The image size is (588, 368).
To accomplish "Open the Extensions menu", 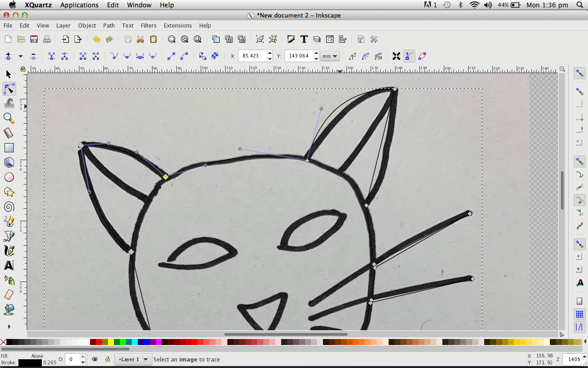I will pos(177,25).
